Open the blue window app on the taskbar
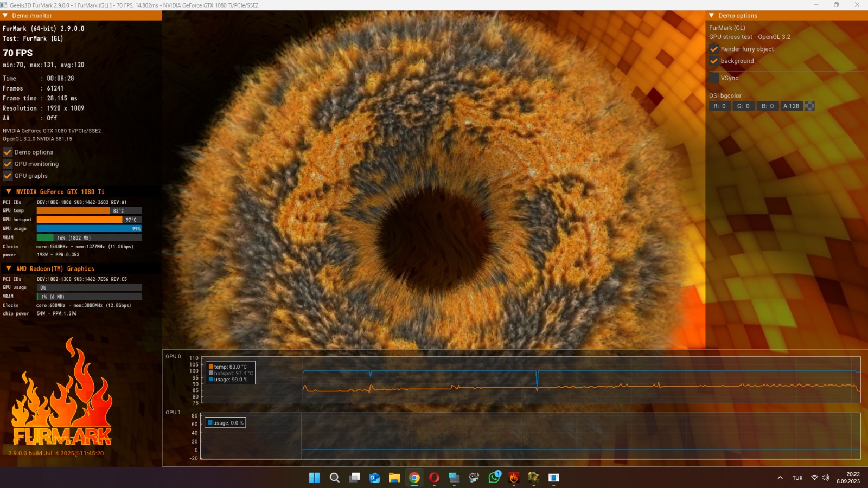Viewport: 868px width, 488px height. [554, 478]
